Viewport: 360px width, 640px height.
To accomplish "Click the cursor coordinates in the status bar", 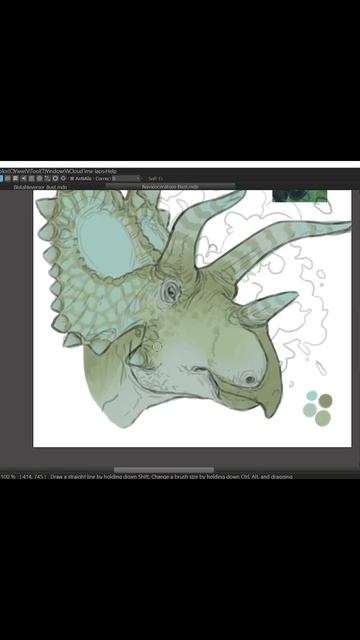I will coord(32,476).
